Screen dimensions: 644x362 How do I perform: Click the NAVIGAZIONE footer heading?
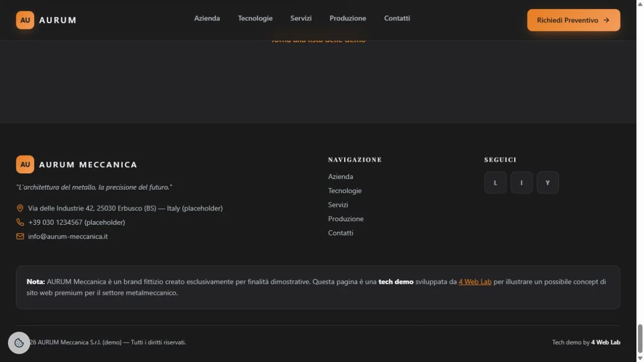pos(355,160)
